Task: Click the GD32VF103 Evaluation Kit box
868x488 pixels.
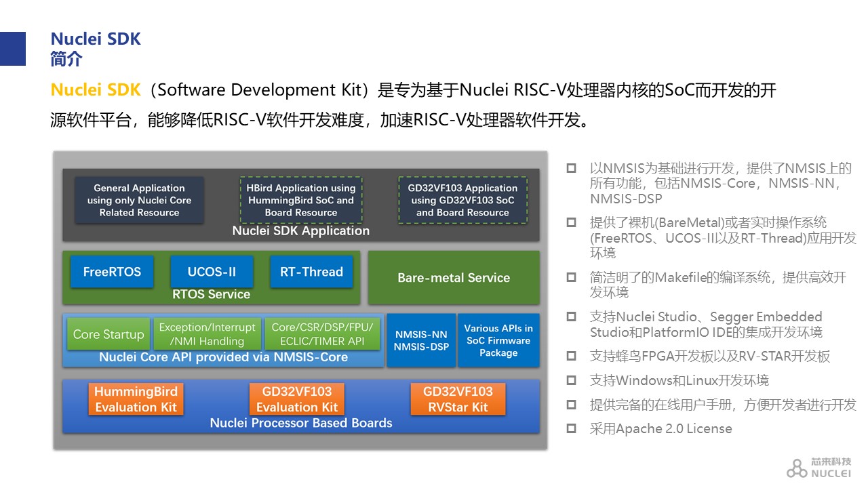Action: point(296,399)
